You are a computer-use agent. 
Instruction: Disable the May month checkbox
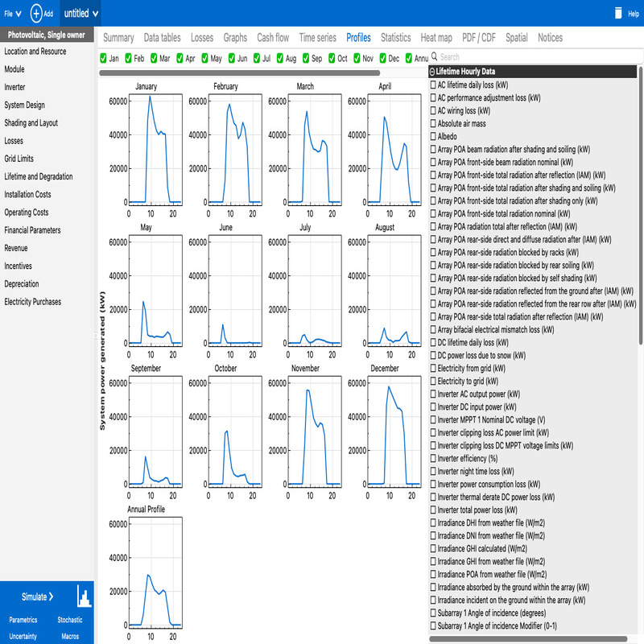[204, 58]
